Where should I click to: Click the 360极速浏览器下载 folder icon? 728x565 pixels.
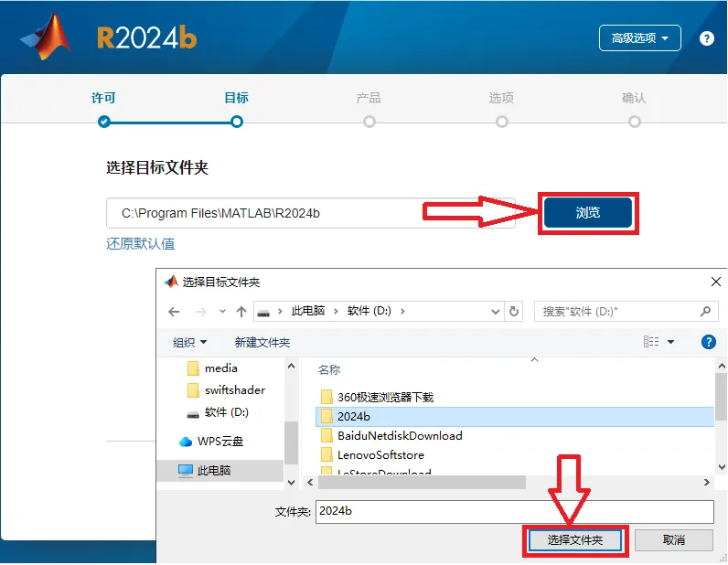(327, 398)
